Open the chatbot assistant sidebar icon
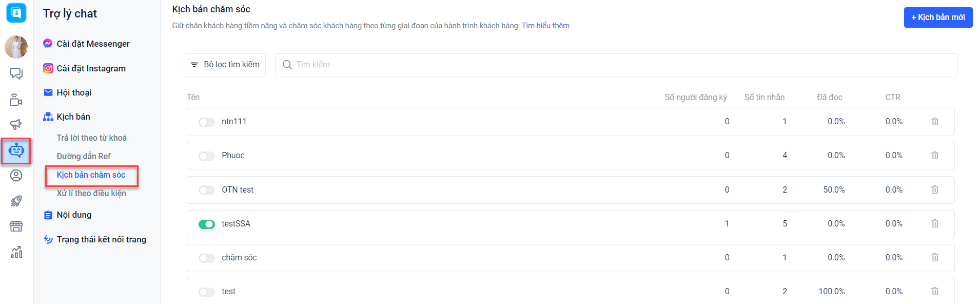This screenshot has height=304, width=980. tap(16, 151)
